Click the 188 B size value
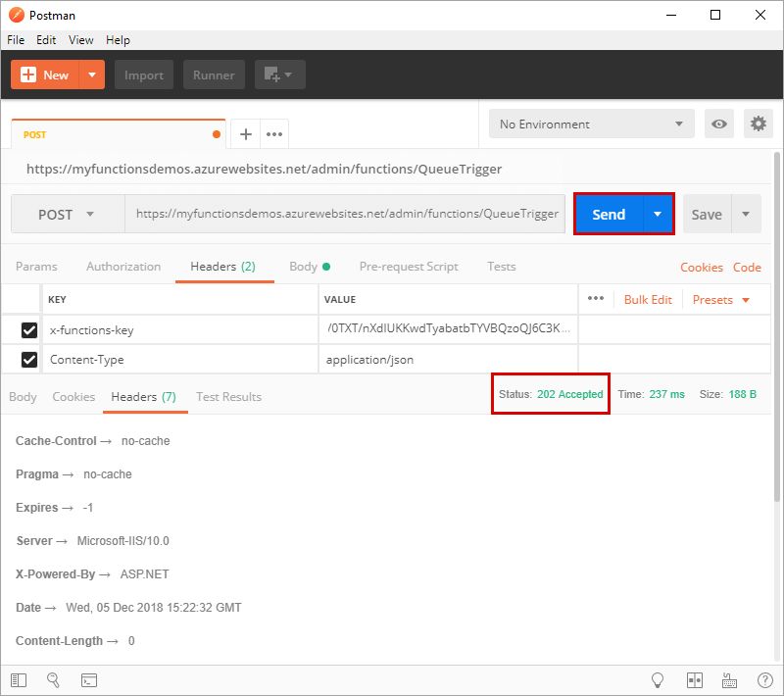Viewport: 784px width, 696px height. point(743,394)
